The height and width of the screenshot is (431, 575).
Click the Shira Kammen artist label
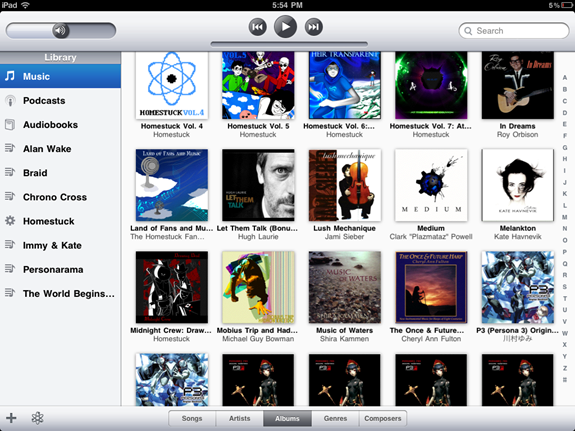tap(344, 339)
